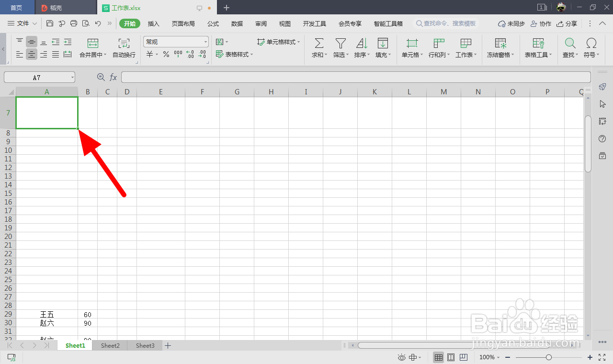Click the Save icon in quick toolbar

50,23
